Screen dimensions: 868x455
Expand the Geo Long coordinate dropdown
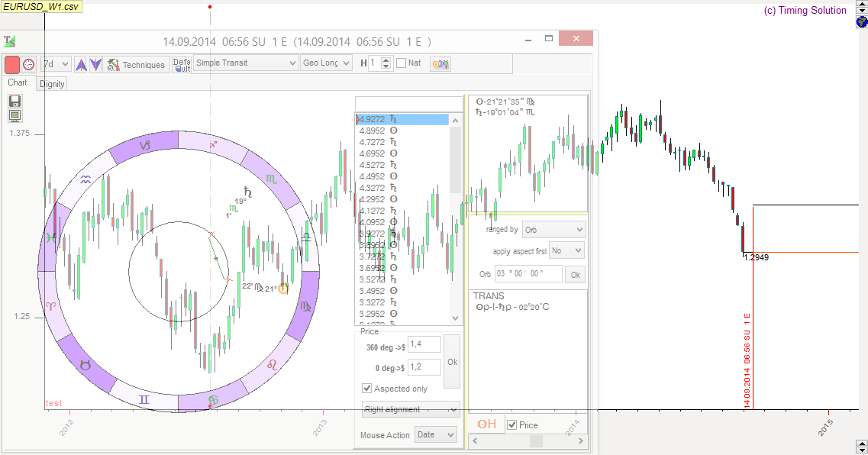click(x=326, y=63)
